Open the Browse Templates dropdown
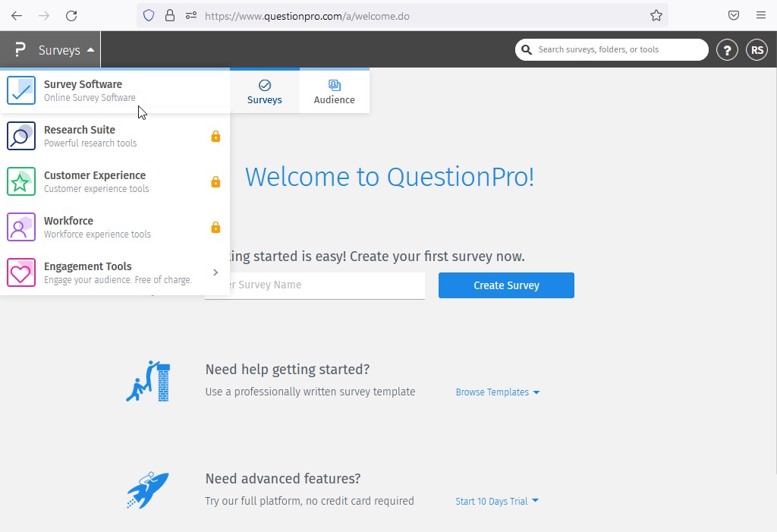The height and width of the screenshot is (532, 777). coord(498,392)
